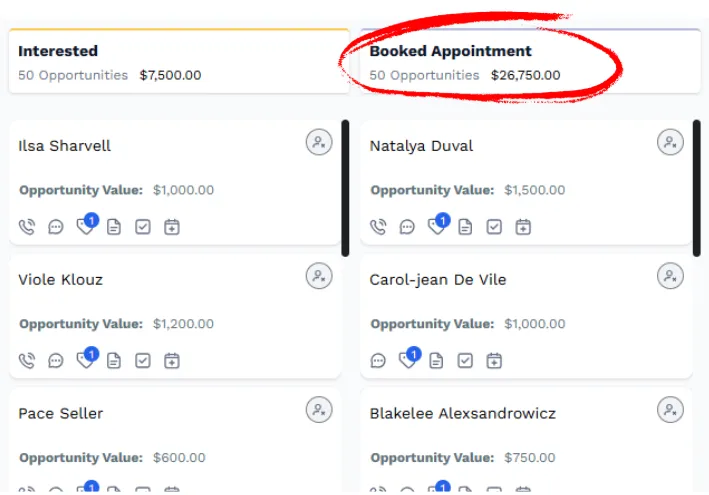Click the task checkmark icon on Ilsa Sharvell's card

point(143,226)
